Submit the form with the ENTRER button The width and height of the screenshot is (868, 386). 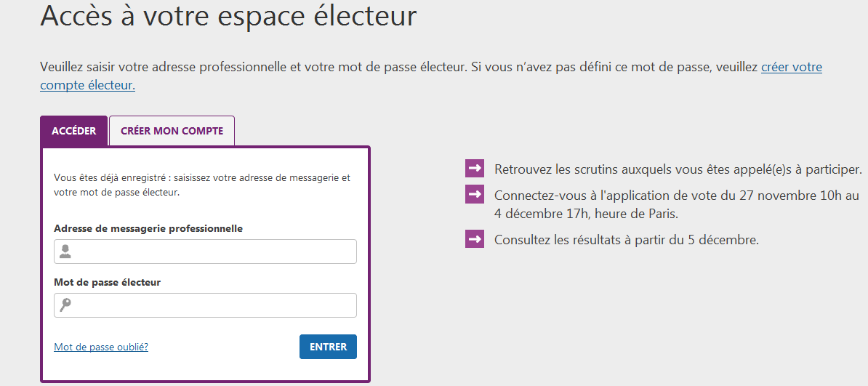click(329, 347)
